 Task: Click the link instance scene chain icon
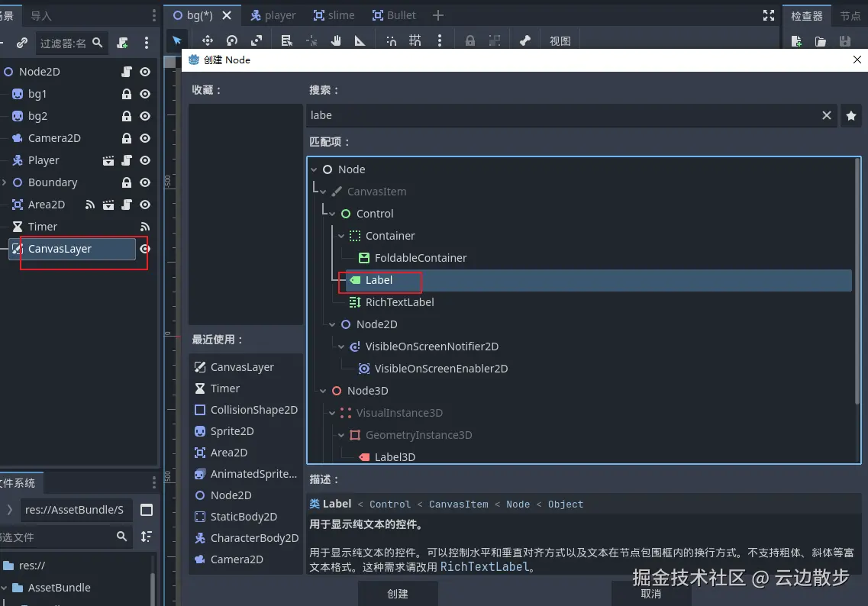[x=22, y=43]
